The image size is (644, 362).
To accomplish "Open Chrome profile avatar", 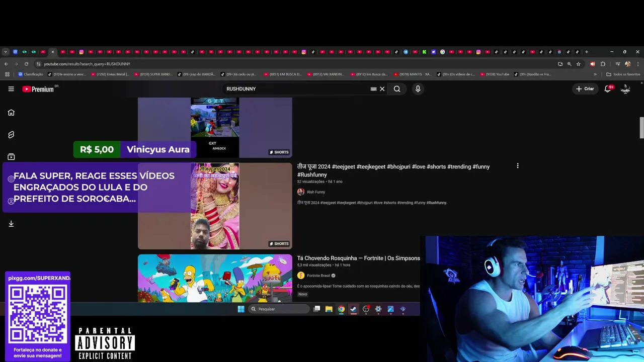I will click(627, 64).
